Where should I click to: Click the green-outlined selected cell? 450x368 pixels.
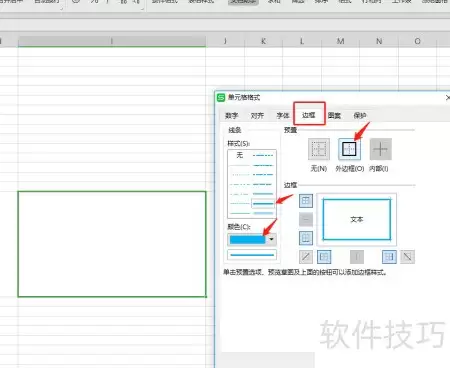(x=112, y=244)
